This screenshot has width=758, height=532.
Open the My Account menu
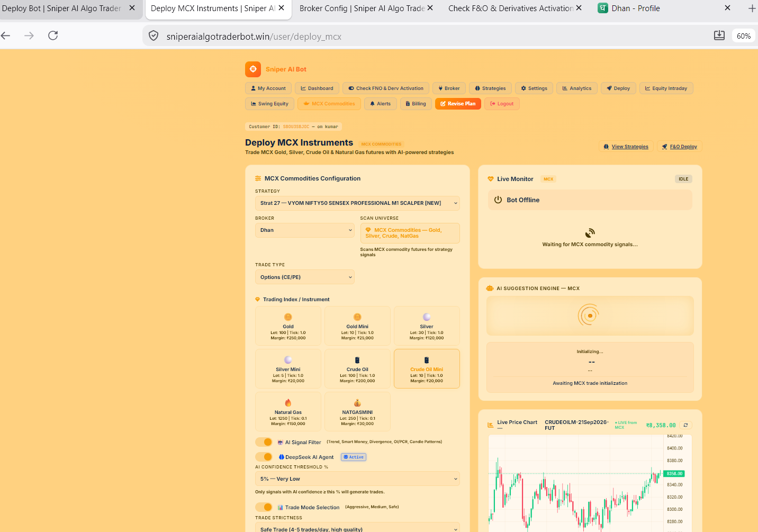[x=268, y=88]
